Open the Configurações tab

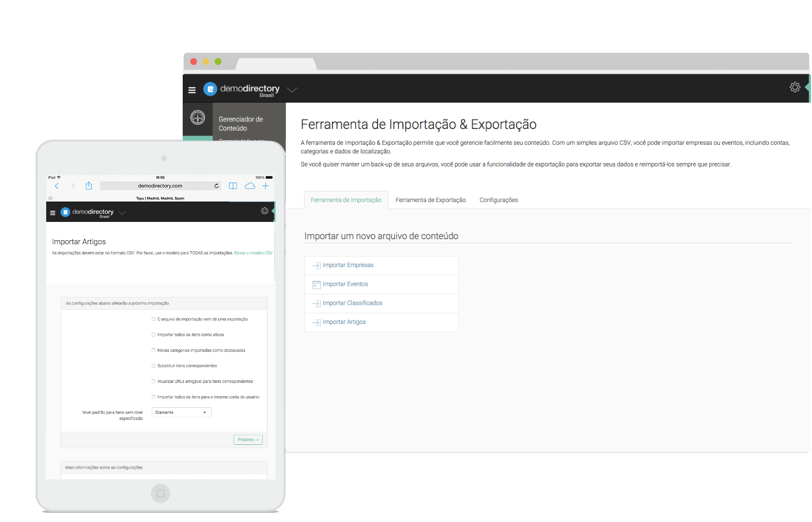(498, 200)
